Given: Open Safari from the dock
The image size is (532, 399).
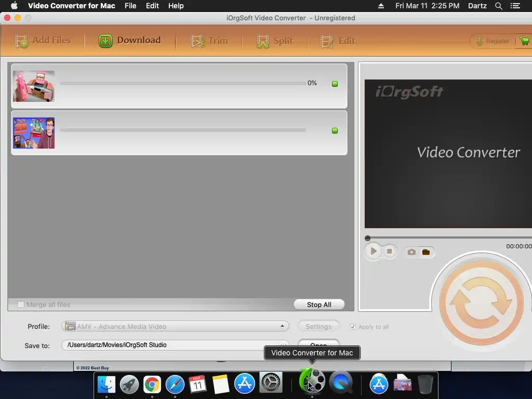Looking at the screenshot, I should [175, 384].
